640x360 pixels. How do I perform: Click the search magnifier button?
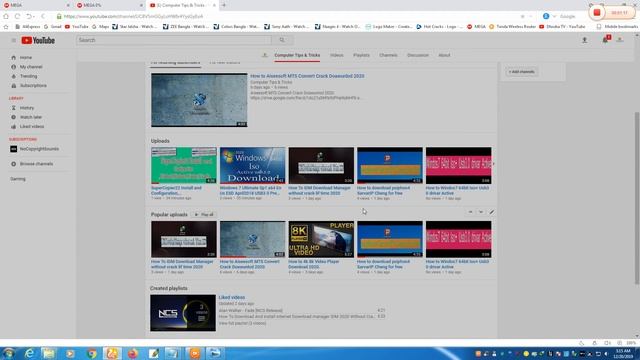pyautogui.click(x=282, y=40)
